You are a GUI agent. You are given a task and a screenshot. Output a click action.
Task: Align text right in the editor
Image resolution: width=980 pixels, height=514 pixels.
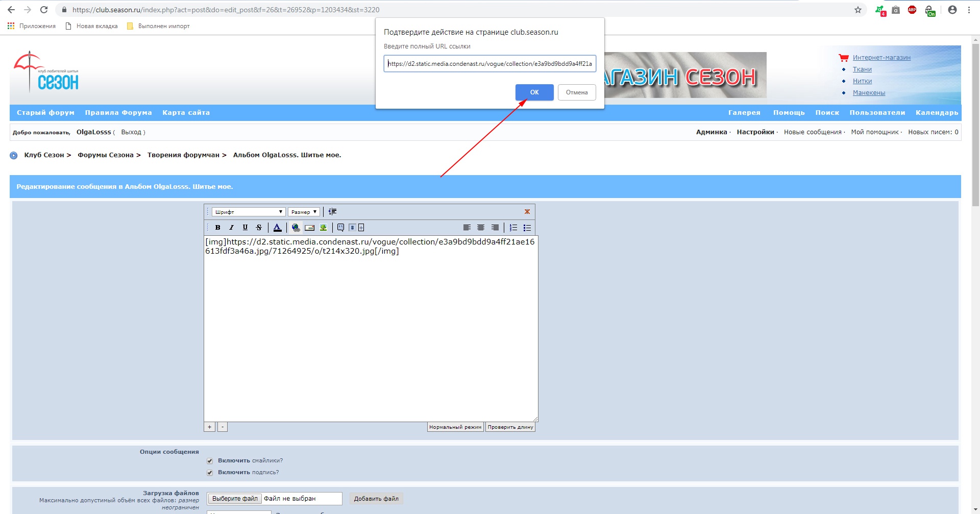[x=495, y=228]
